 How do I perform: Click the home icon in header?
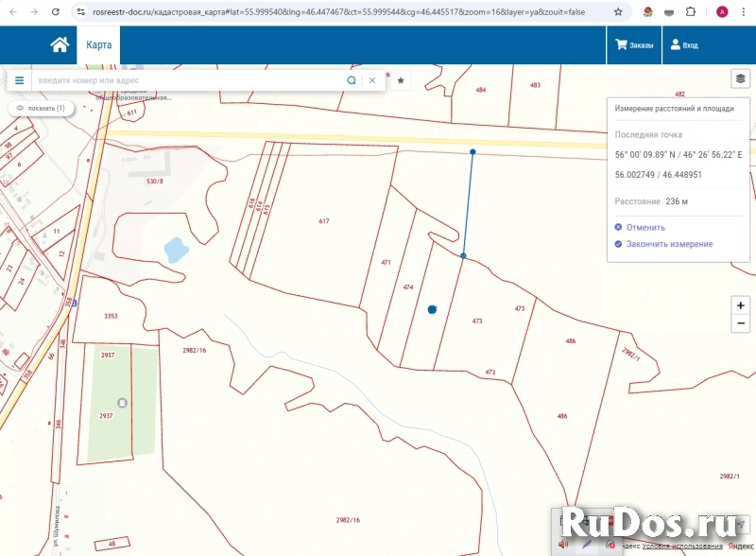[60, 44]
